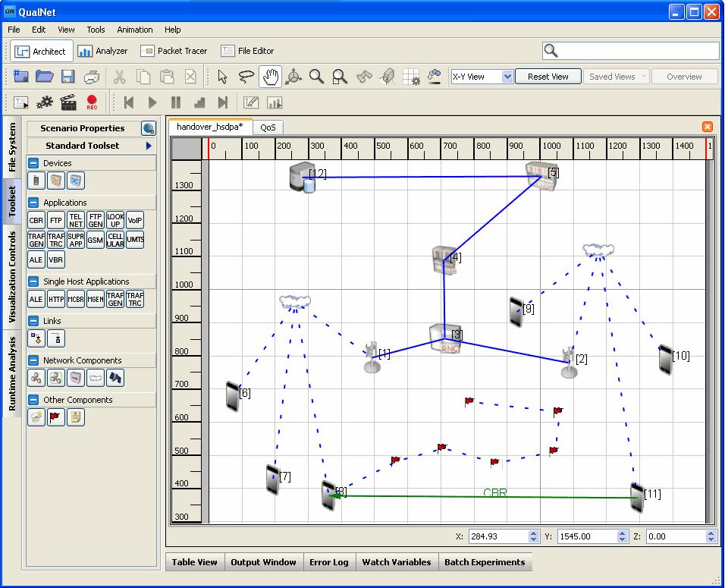Open the Batch Experiments panel
The image size is (725, 588).
coord(485,562)
